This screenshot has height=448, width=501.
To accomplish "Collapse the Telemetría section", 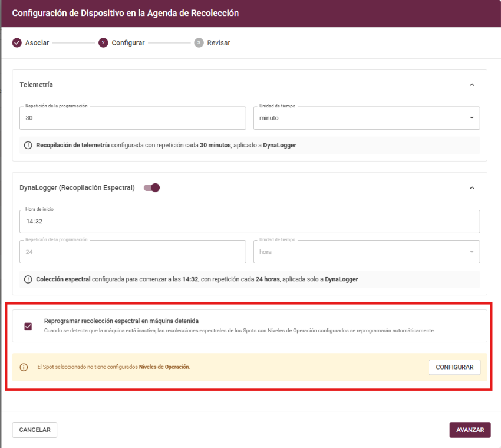I will click(472, 85).
